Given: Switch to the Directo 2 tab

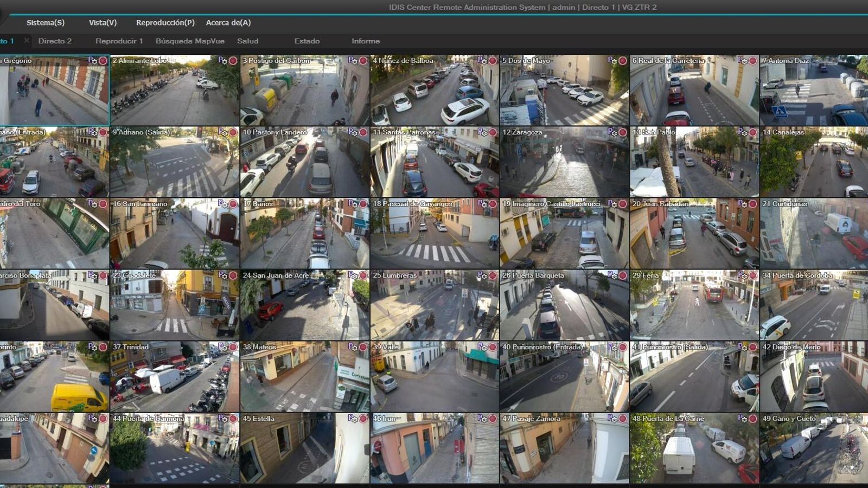Looking at the screenshot, I should click(55, 41).
